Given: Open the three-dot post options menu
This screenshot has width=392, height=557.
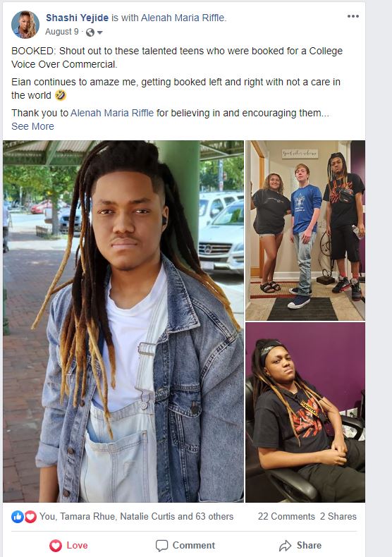Looking at the screenshot, I should (353, 16).
